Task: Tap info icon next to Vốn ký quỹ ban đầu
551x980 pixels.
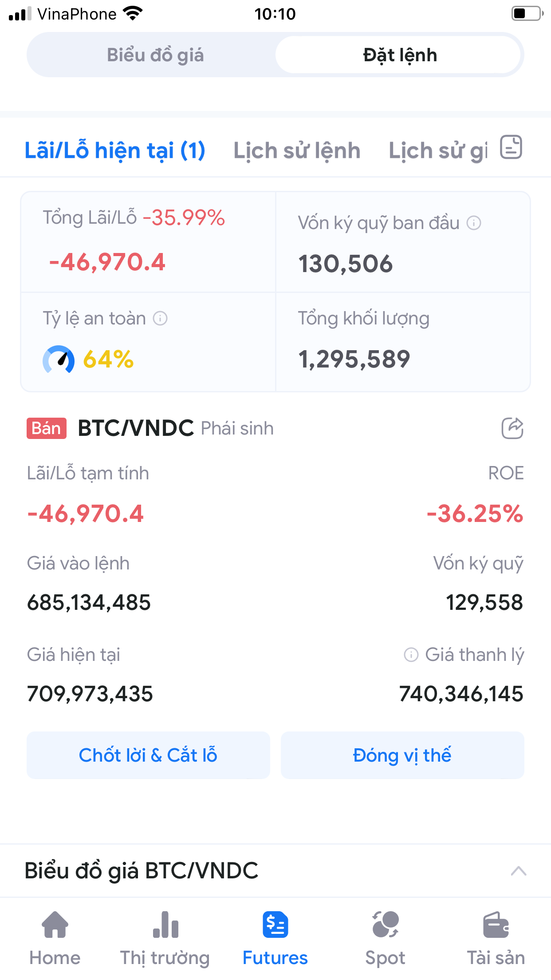Action: coord(474,223)
